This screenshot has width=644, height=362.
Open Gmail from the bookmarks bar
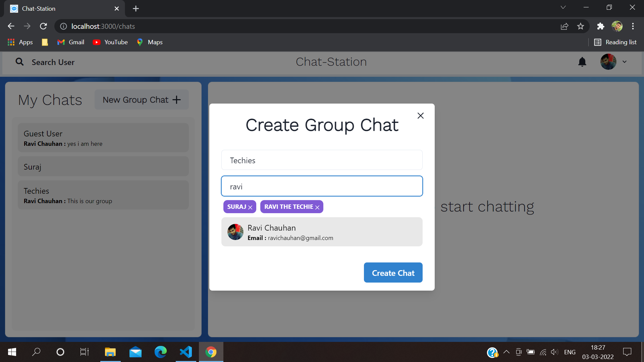coord(70,42)
